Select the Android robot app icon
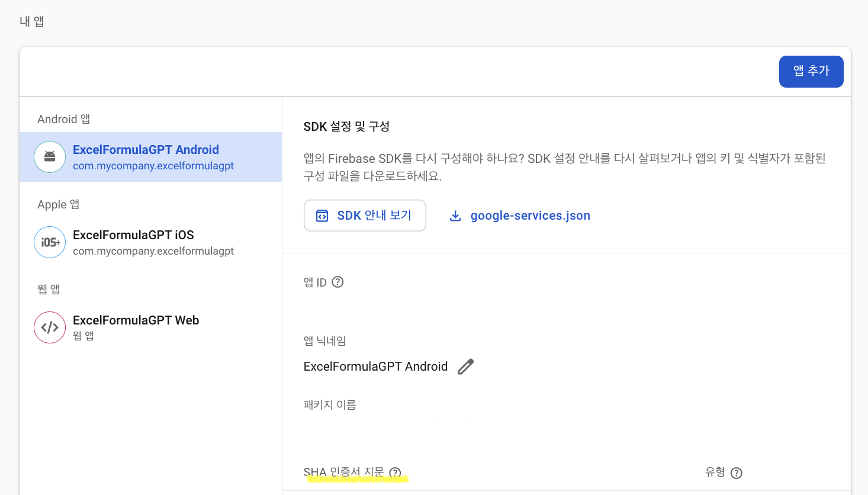Viewport: 868px width, 495px height. (50, 157)
